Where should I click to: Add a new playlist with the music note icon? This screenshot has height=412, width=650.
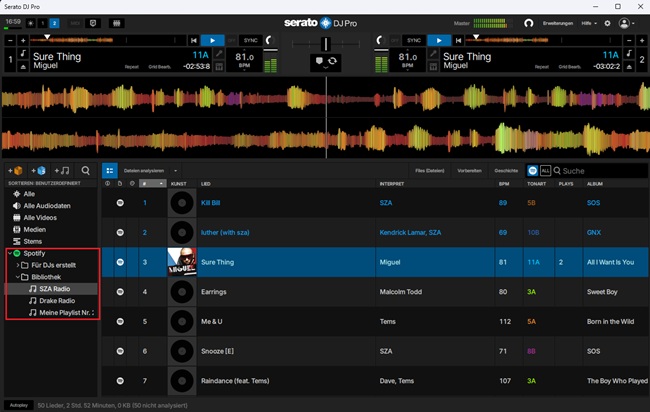click(x=62, y=170)
